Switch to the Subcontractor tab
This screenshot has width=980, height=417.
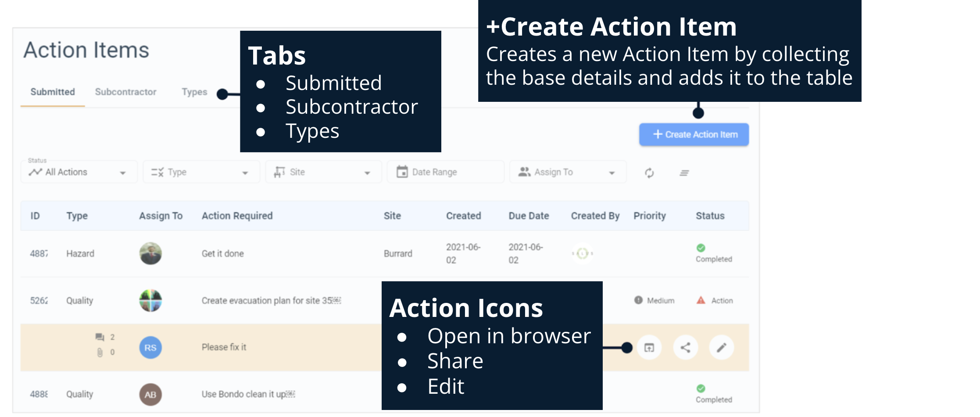pyautogui.click(x=125, y=92)
